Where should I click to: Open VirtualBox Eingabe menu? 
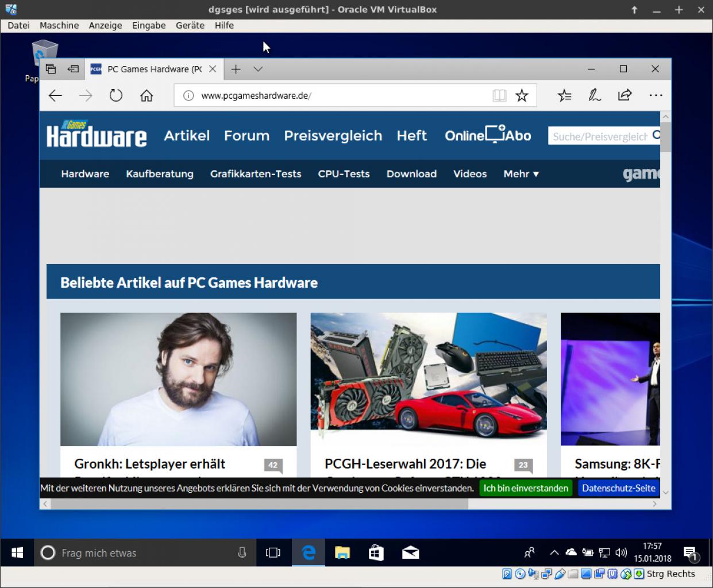149,25
